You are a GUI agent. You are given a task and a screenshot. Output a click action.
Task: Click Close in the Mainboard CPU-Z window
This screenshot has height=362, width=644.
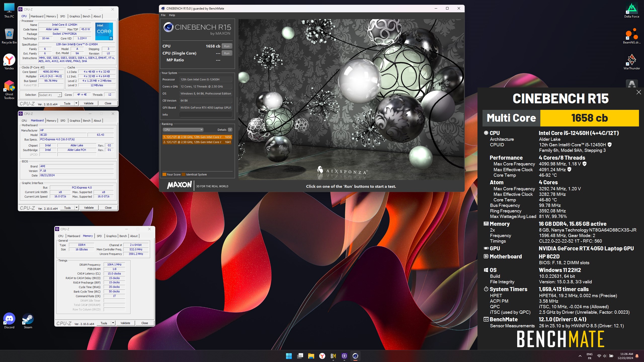108,208
